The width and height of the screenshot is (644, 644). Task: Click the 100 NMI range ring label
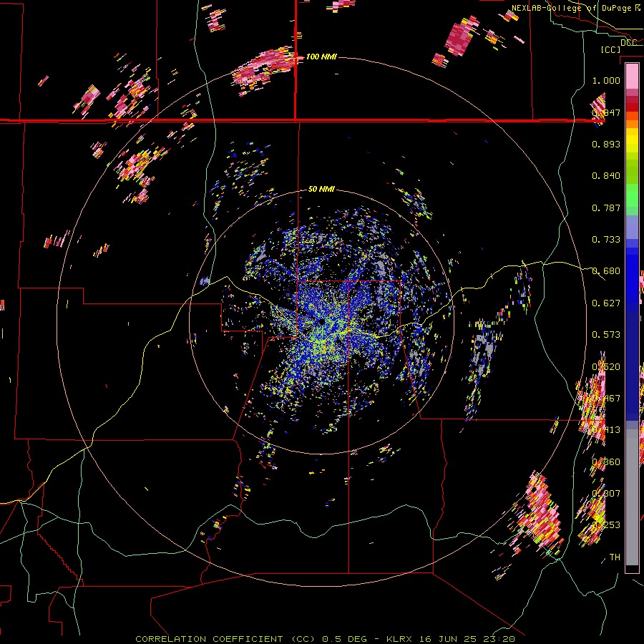tap(321, 57)
